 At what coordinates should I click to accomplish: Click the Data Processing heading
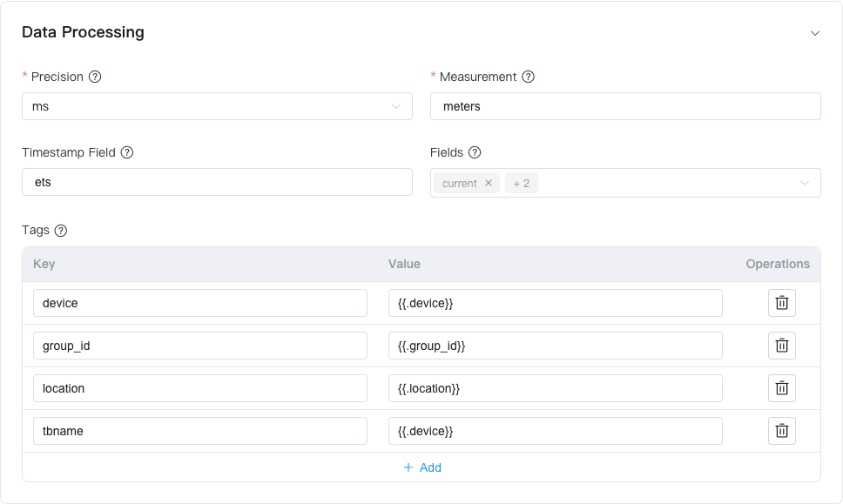[x=83, y=32]
